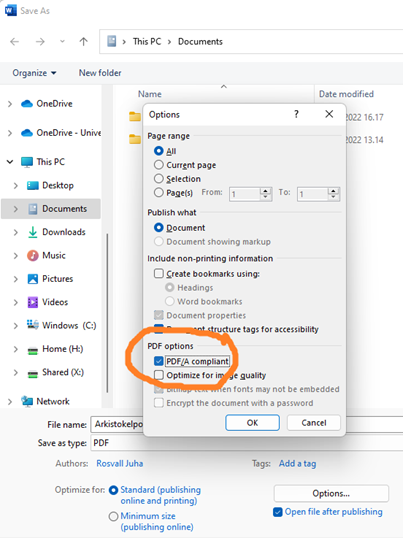Screen dimensions: 403x538
Task: Select Document under Publish what
Action: [158, 227]
